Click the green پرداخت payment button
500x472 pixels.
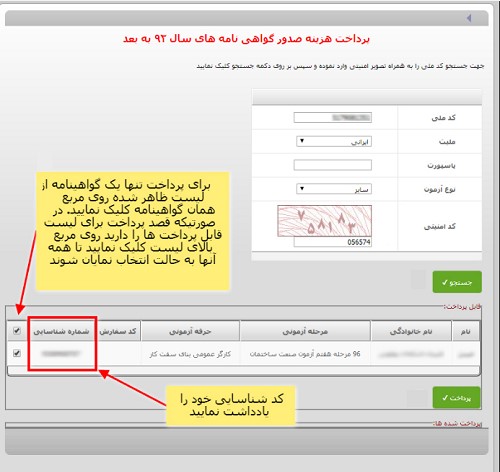[x=456, y=397]
